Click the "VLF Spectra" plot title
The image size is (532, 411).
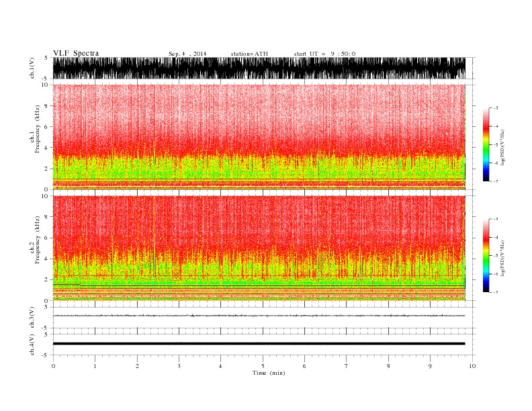[76, 54]
